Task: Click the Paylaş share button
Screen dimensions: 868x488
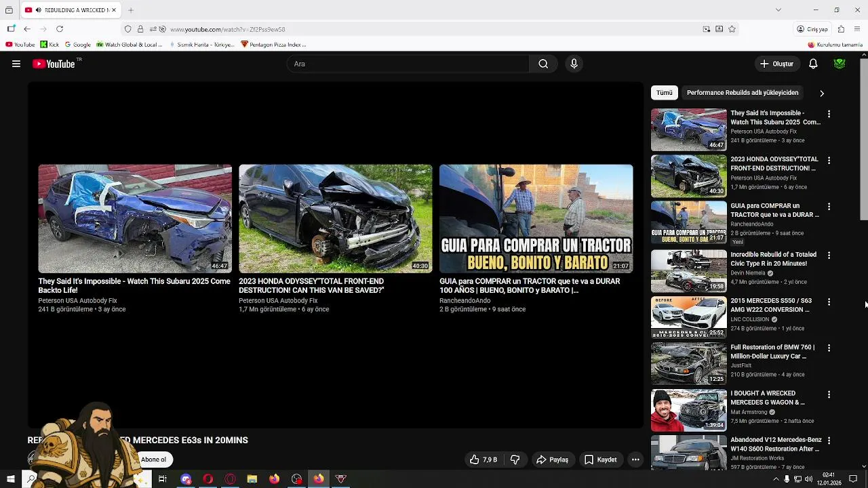Action: (x=552, y=460)
